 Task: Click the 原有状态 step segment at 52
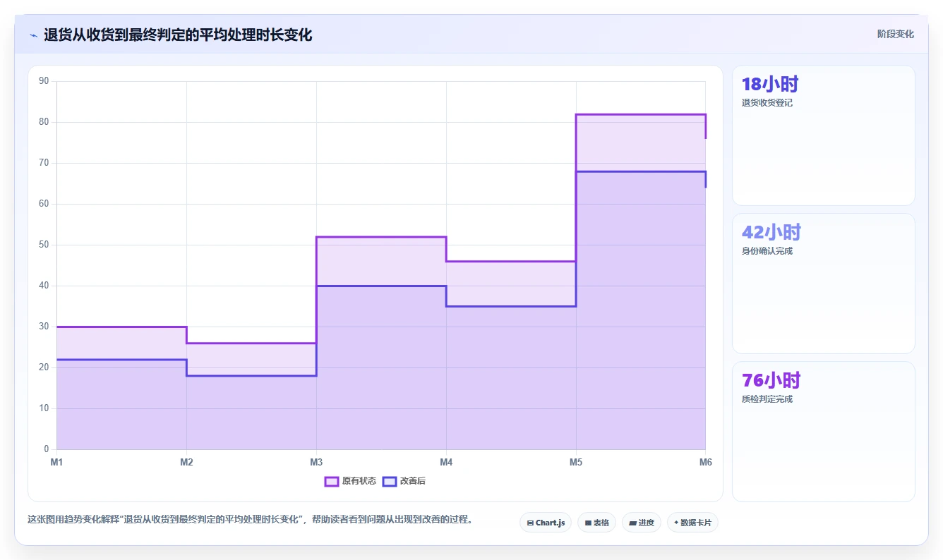[x=381, y=237]
